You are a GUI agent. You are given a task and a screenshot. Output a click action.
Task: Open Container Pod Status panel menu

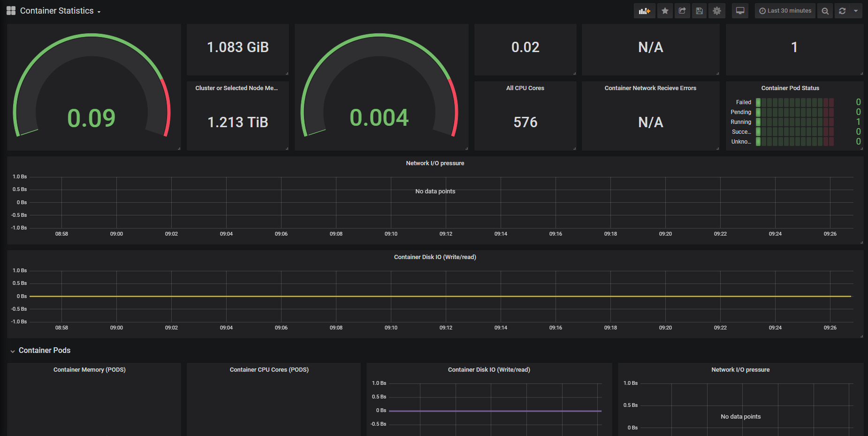click(x=790, y=88)
